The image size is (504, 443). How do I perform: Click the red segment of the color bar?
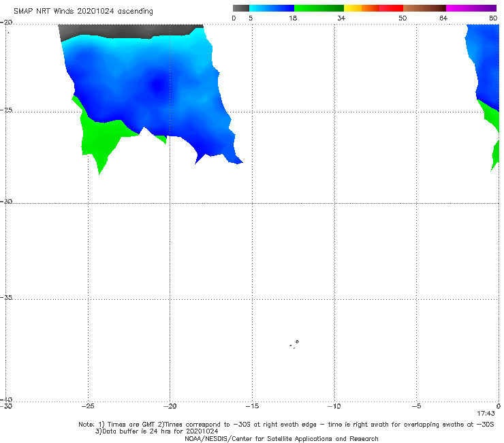pos(391,8)
